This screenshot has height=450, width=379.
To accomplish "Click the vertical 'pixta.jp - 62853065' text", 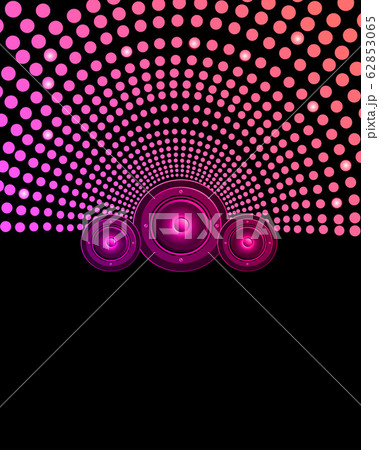I will (371, 78).
